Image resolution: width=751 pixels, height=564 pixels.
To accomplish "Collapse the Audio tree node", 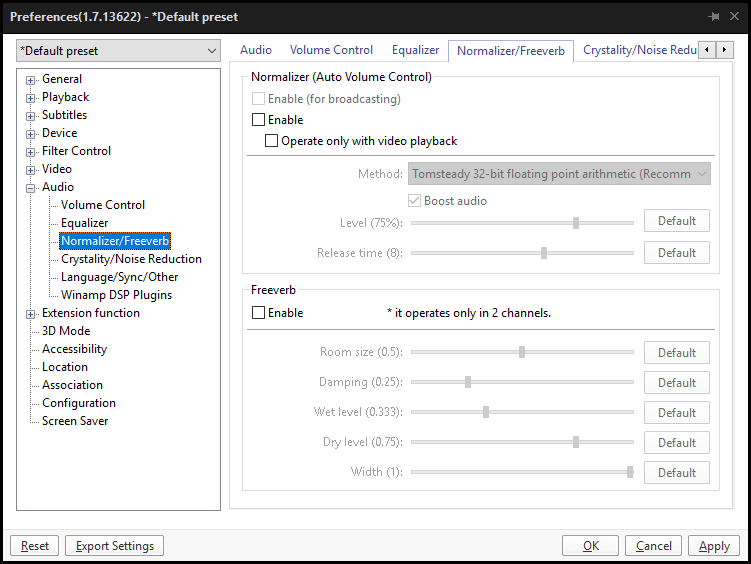I will coord(31,188).
